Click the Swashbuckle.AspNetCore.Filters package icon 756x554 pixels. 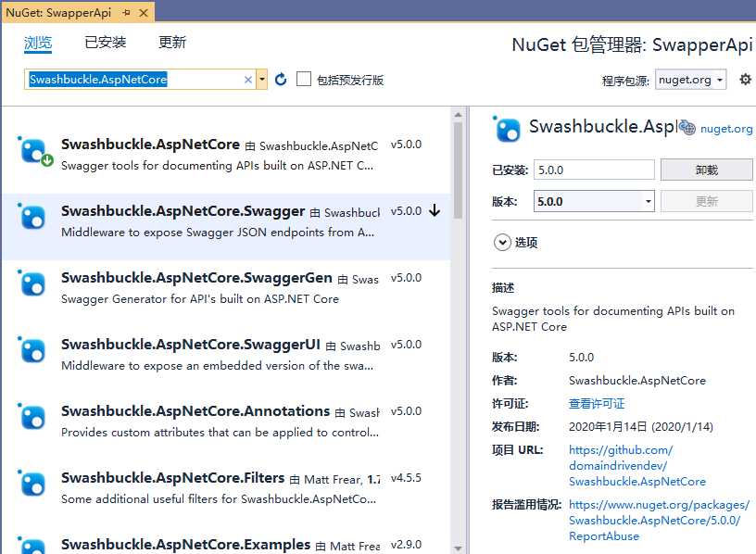point(32,483)
